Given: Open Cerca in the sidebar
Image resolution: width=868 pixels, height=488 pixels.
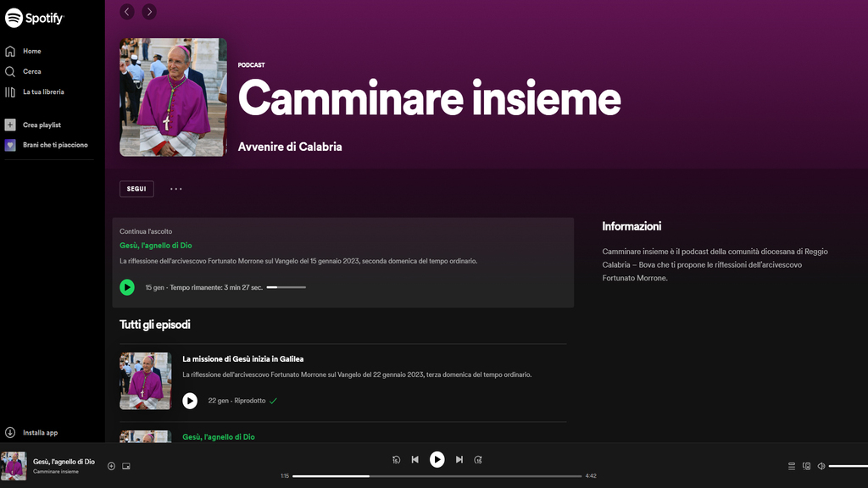Looking at the screenshot, I should [31, 71].
